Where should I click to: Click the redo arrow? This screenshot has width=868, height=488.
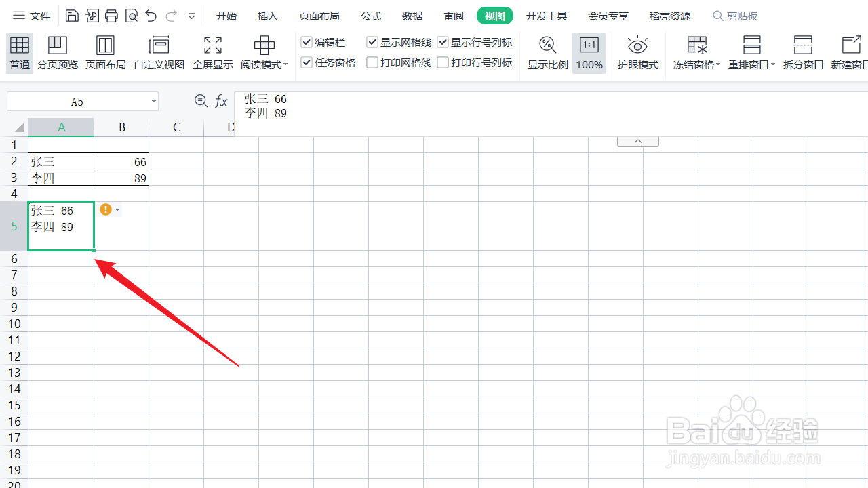coord(171,16)
